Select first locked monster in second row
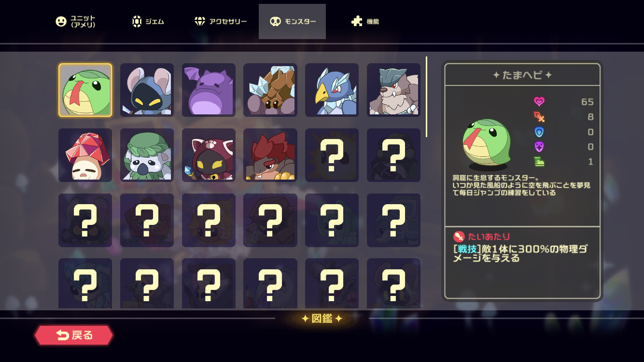 tap(332, 155)
